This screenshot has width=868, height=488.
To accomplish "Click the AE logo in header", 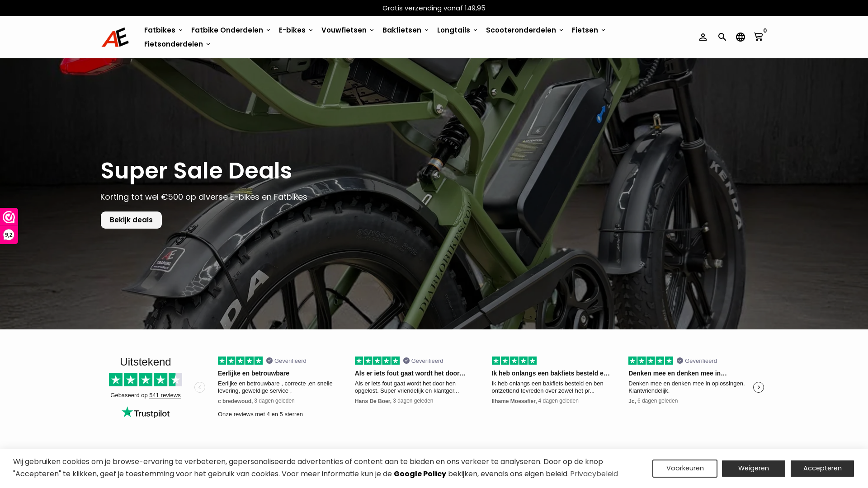I will coord(115,37).
